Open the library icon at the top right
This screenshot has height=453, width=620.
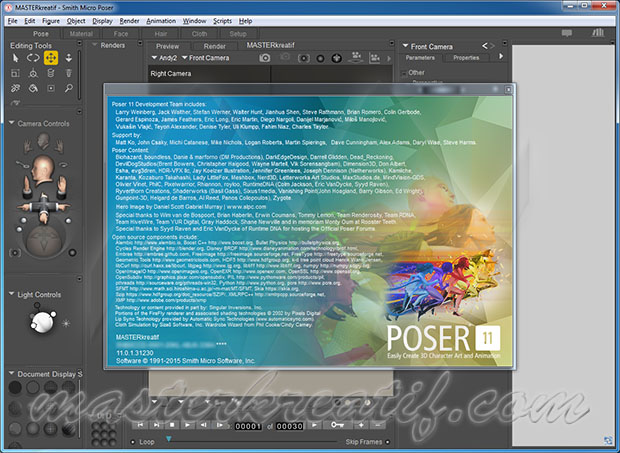[x=597, y=32]
